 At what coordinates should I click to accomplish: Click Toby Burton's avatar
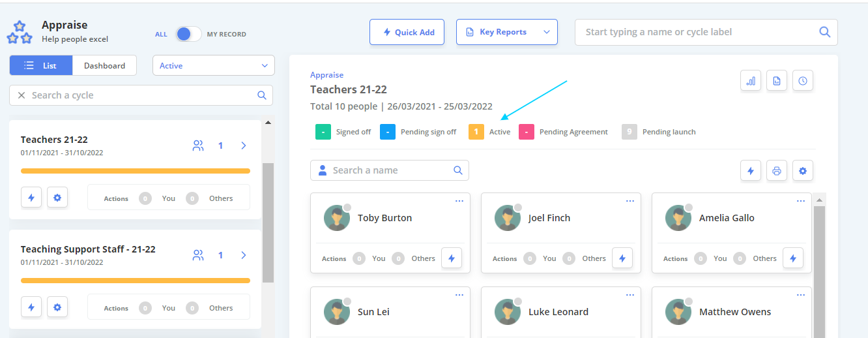337,218
